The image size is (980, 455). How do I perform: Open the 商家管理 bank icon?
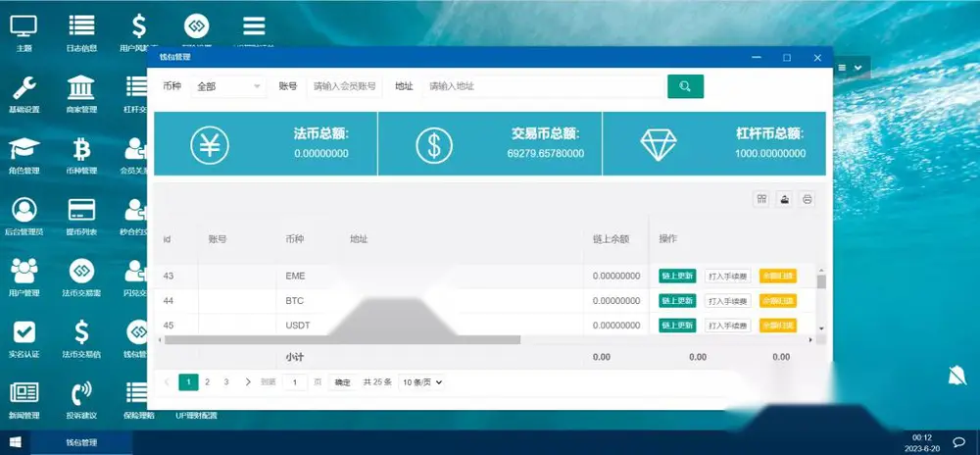pyautogui.click(x=82, y=87)
